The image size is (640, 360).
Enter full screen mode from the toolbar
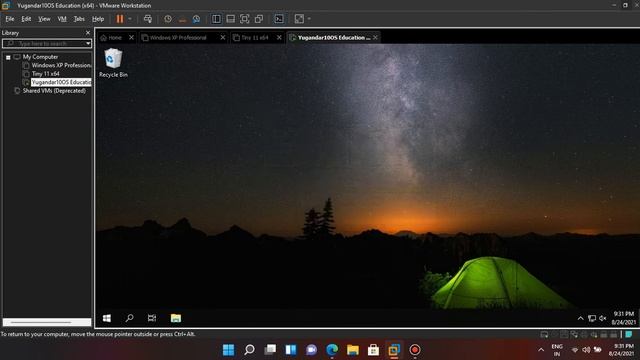click(x=244, y=19)
